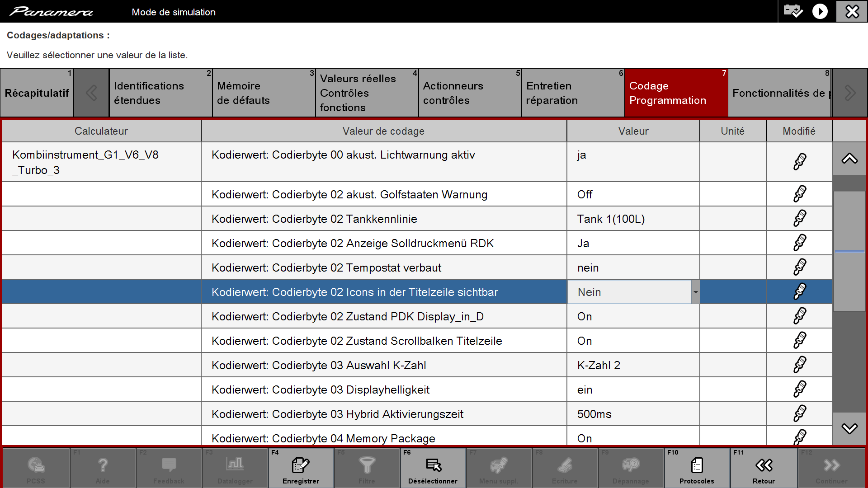Click modified icon for Memory Package row
The width and height of the screenshot is (868, 488).
(800, 437)
